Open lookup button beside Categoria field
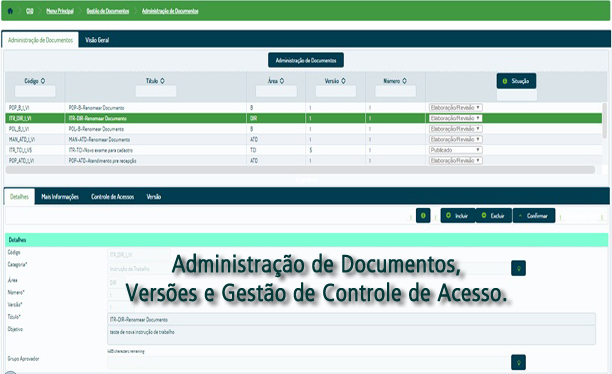 coord(518,268)
